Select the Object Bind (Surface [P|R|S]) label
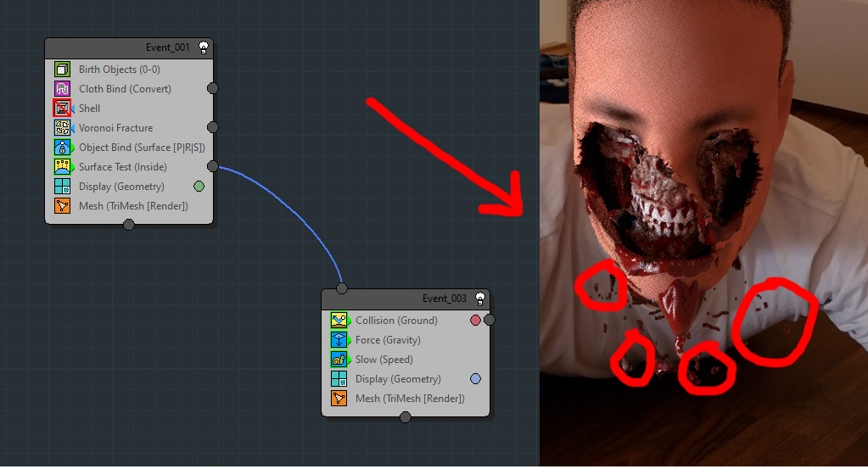 click(142, 147)
